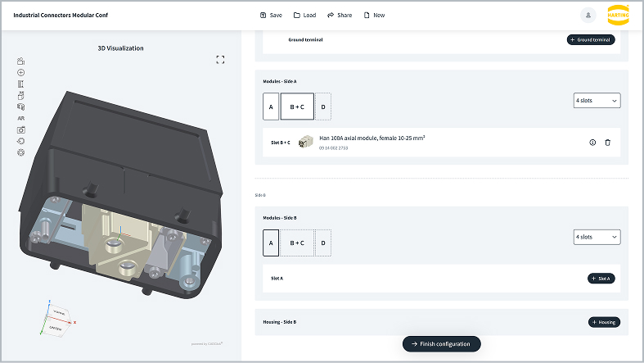Image resolution: width=644 pixels, height=363 pixels.
Task: Select slot B + C on Side A
Action: 297,107
